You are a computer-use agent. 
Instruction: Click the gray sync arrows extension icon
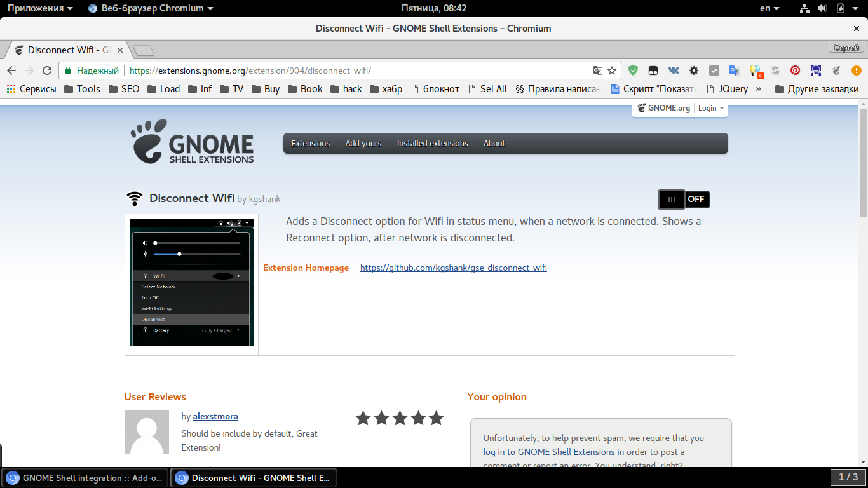[775, 71]
